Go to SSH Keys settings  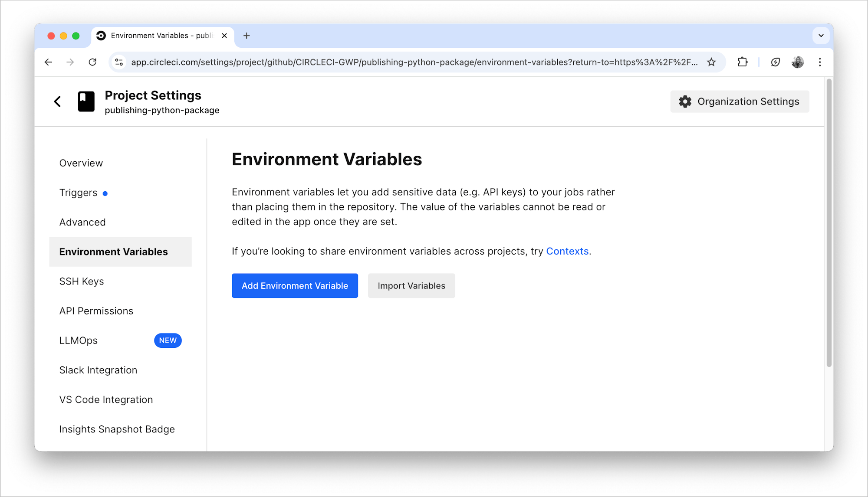pos(82,281)
